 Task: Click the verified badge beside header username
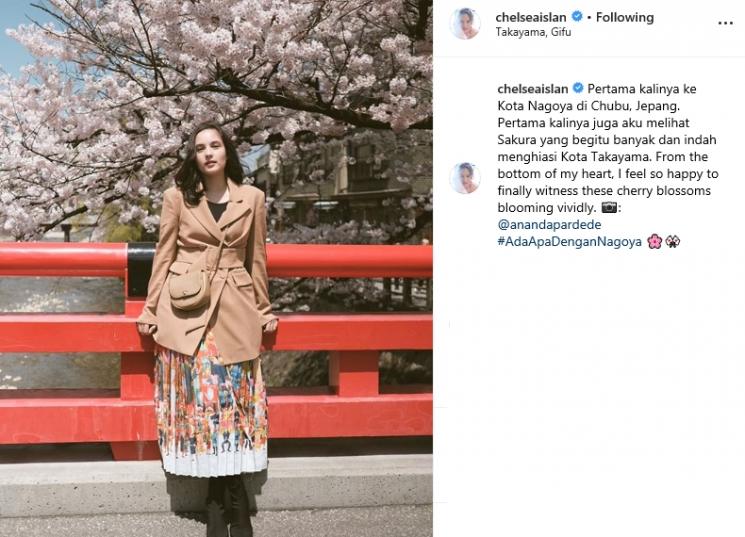coord(577,17)
